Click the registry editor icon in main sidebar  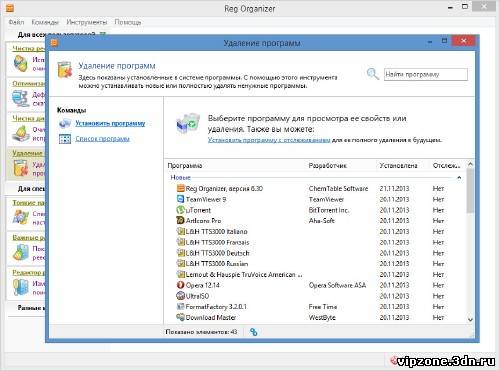[x=21, y=287]
